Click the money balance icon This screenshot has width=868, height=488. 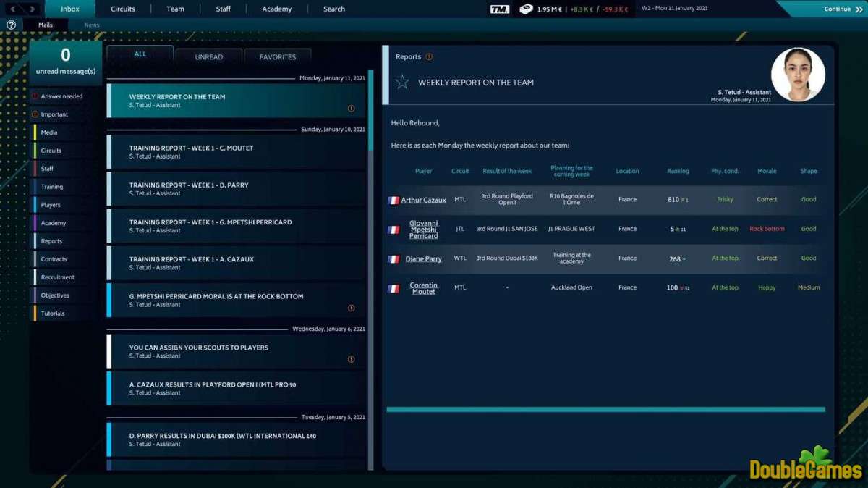coord(527,9)
